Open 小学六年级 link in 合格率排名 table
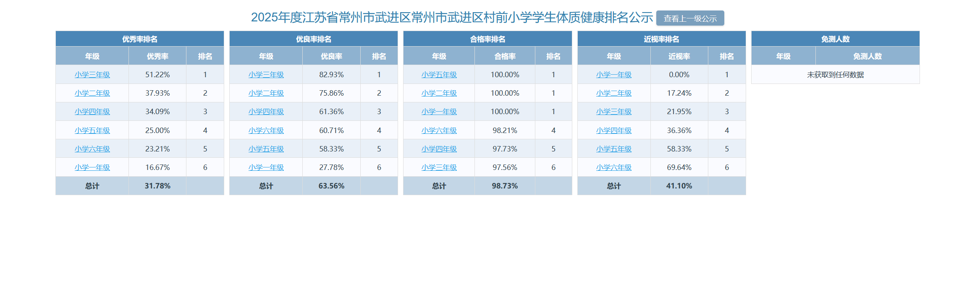 pos(439,131)
